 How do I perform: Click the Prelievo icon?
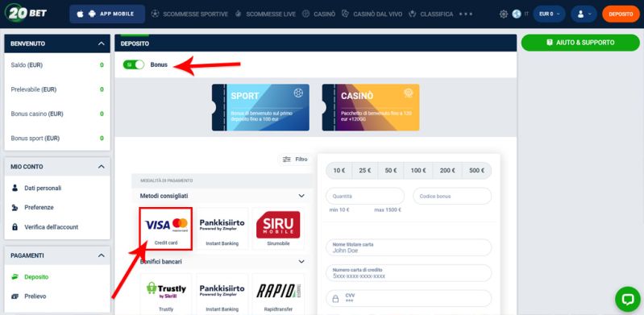tap(15, 296)
